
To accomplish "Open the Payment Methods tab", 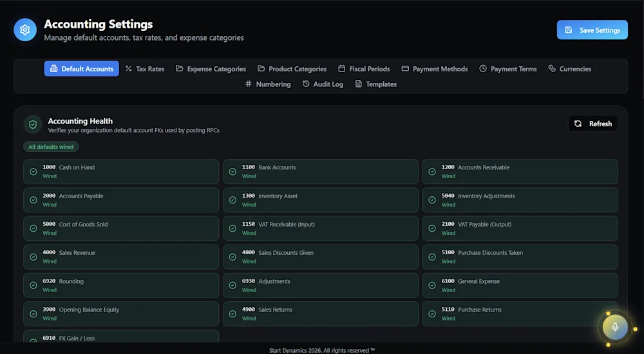I will click(x=435, y=69).
